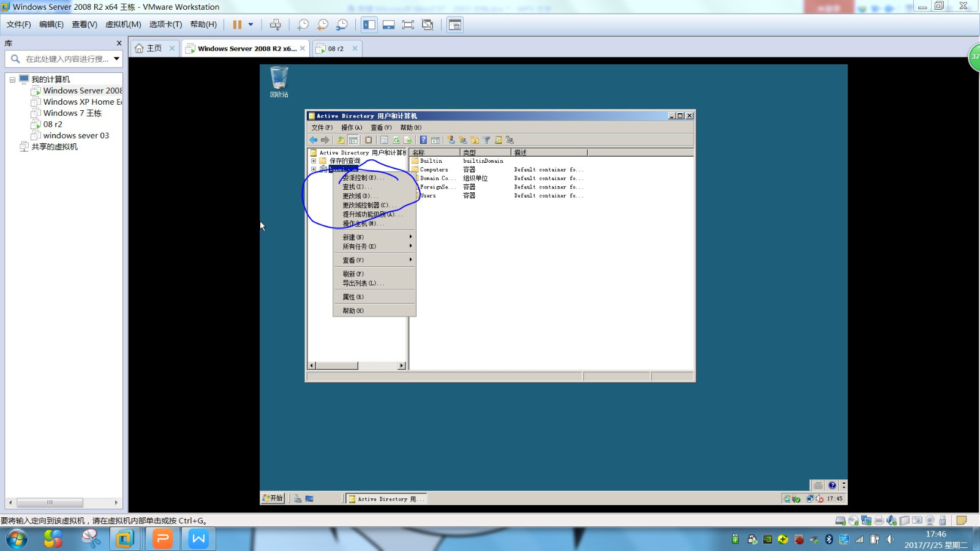Switch to the 08 r2 tab
The image size is (980, 551).
click(x=336, y=48)
